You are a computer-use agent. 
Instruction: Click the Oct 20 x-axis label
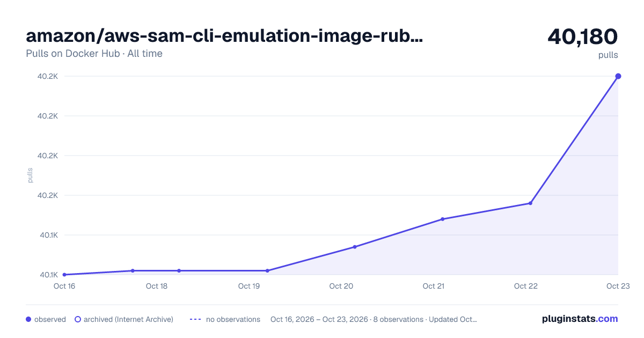(x=341, y=286)
